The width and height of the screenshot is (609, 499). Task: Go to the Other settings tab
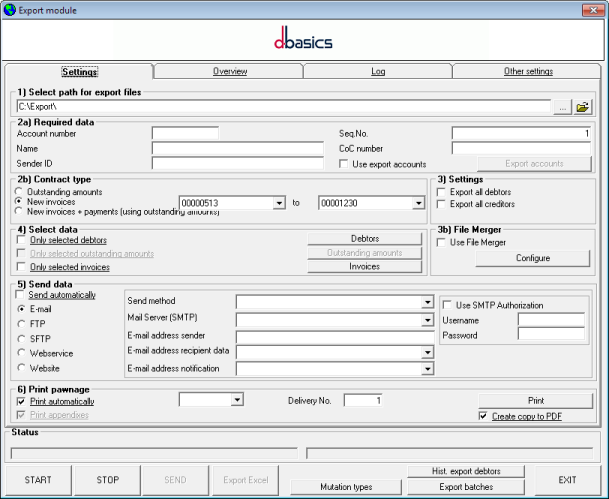click(x=528, y=71)
